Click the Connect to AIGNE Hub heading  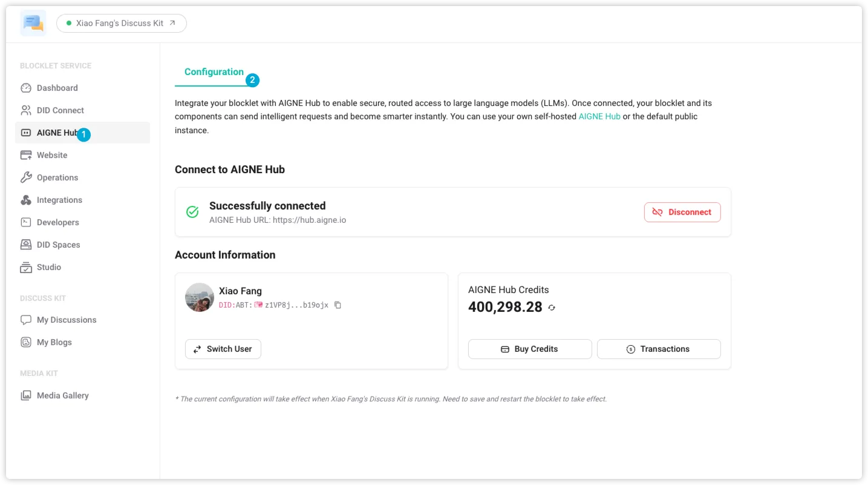pos(230,170)
